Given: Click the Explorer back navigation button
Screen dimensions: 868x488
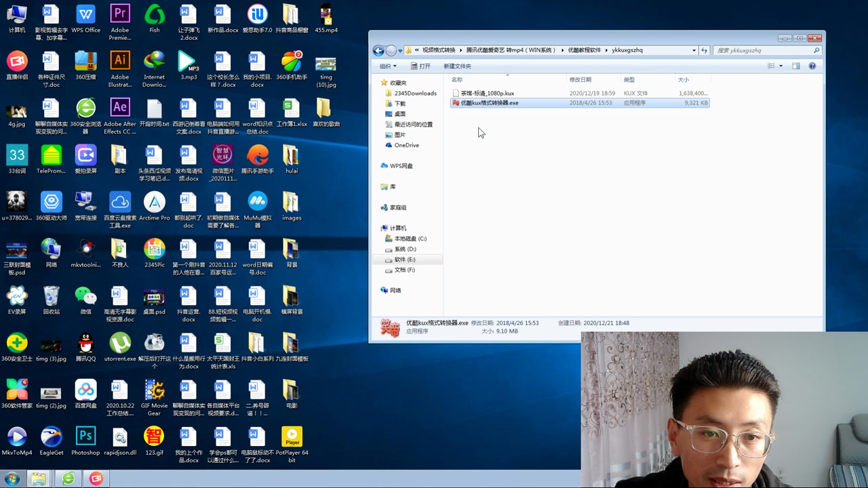Looking at the screenshot, I should pyautogui.click(x=378, y=50).
